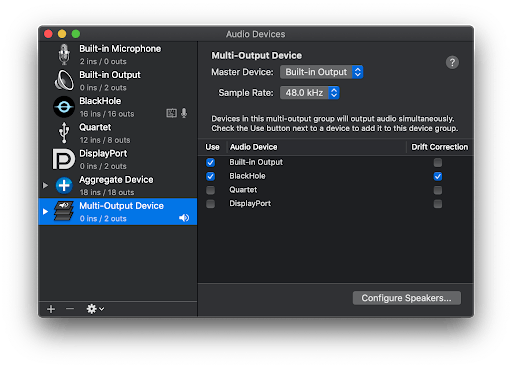This screenshot has width=512, height=368.
Task: Click the Built-in Microphone icon
Action: (64, 54)
